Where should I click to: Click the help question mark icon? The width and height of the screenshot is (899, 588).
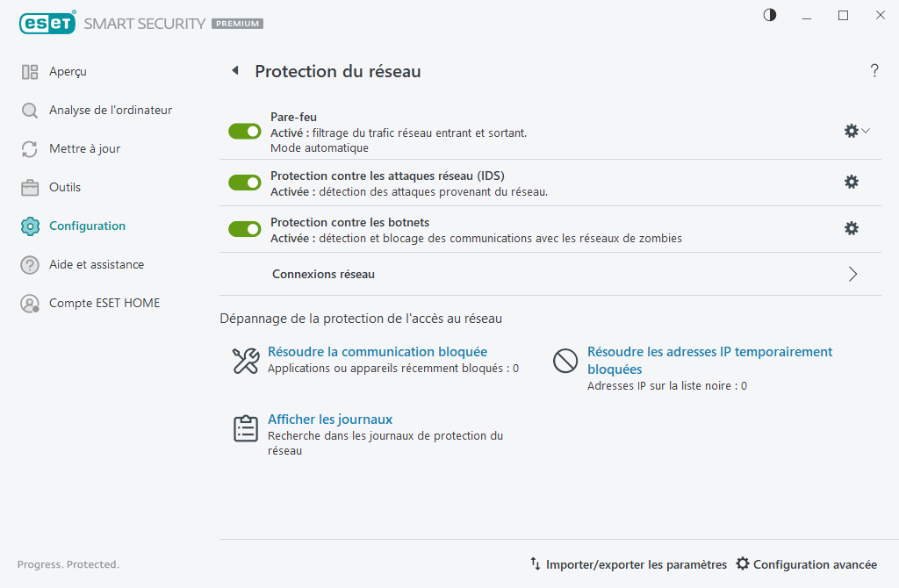pos(874,71)
